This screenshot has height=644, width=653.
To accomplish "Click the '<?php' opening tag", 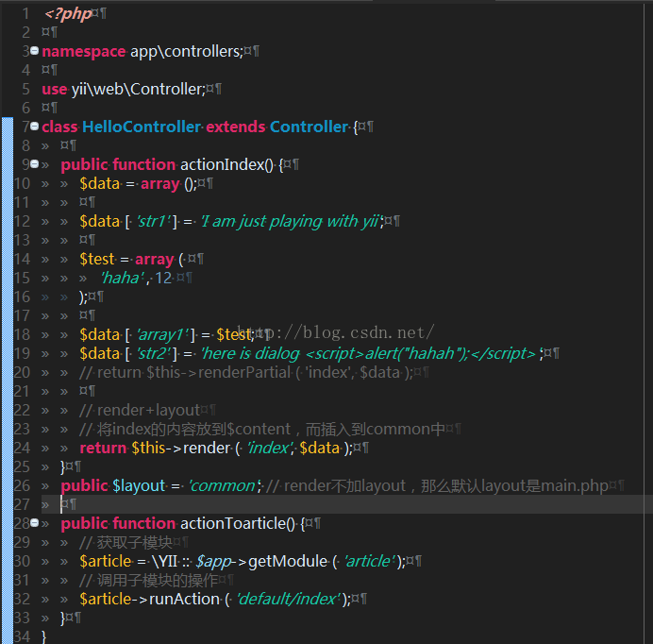I will [x=68, y=14].
